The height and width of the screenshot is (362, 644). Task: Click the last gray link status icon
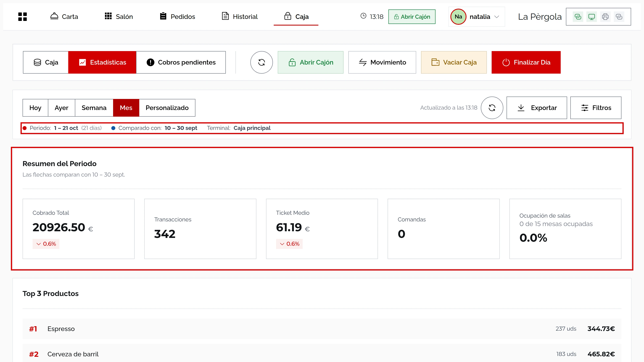pos(619,17)
